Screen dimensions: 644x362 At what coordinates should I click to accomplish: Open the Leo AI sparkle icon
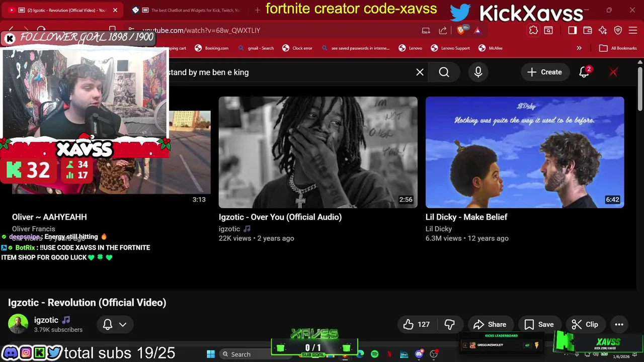[x=603, y=31]
